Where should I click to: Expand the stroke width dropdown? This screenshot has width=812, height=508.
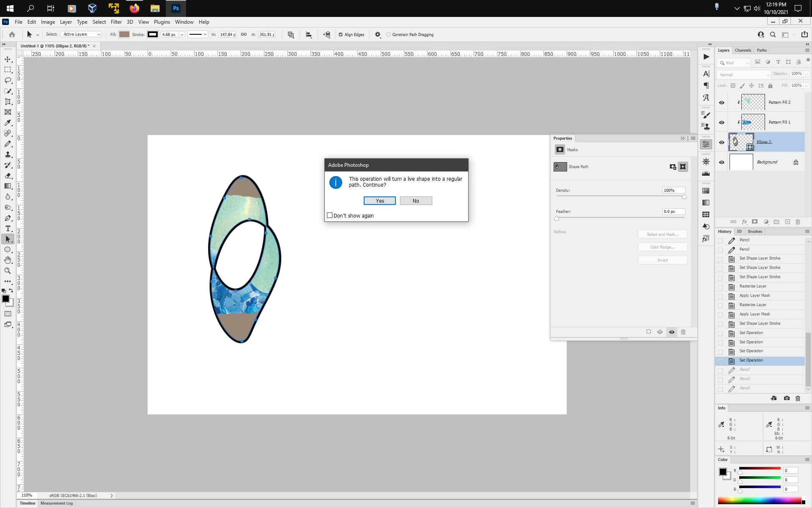click(182, 35)
